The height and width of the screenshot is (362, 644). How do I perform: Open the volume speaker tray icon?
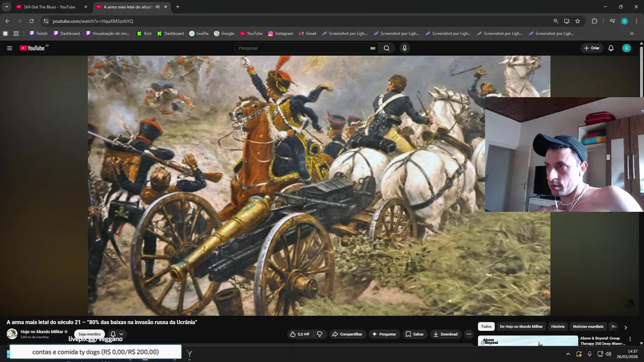click(x=608, y=354)
